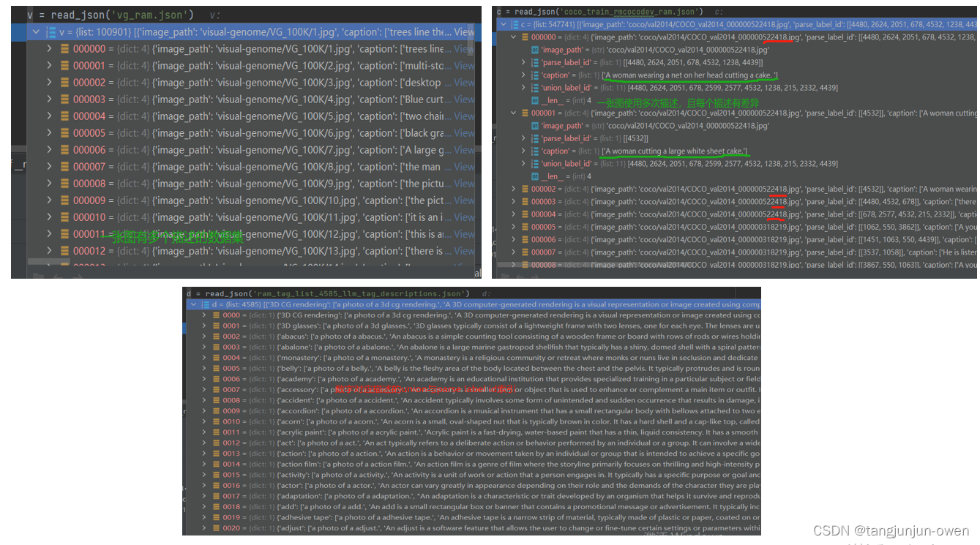Click dict icon of row 0004 'monastery'
Screen dimensions: 980x545
[215, 358]
